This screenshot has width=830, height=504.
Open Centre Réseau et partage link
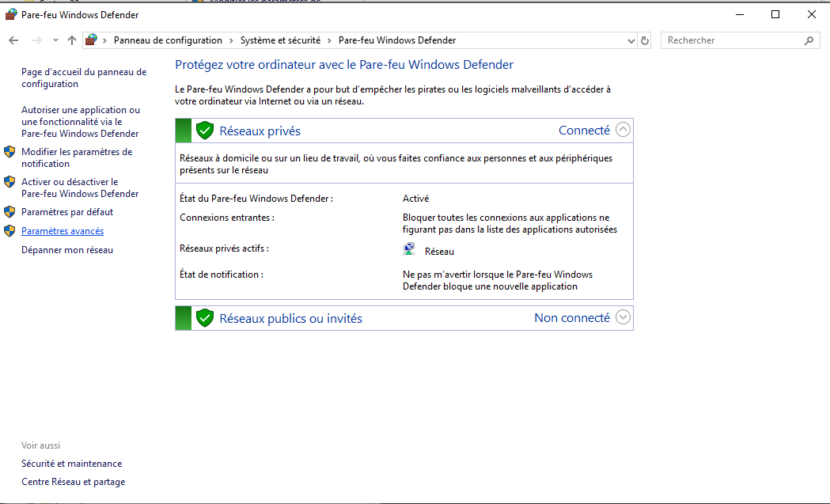(x=73, y=482)
